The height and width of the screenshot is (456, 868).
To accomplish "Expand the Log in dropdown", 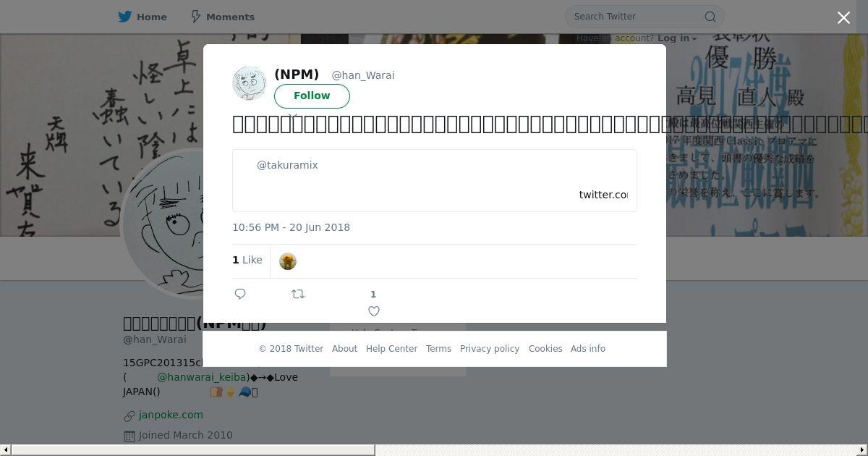I will [677, 38].
